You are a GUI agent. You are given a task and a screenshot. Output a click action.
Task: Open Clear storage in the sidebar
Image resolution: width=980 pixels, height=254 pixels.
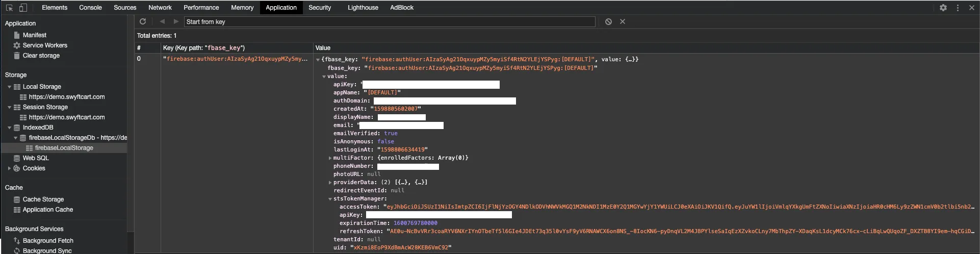click(41, 56)
